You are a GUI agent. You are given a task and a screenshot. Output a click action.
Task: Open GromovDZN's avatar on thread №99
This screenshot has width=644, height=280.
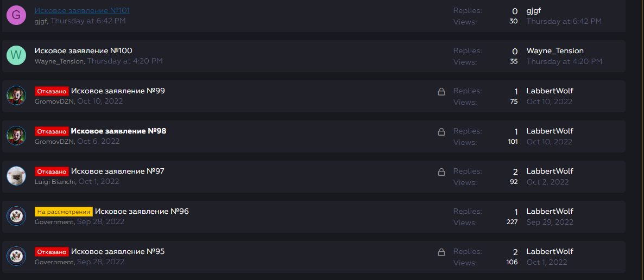pos(16,96)
